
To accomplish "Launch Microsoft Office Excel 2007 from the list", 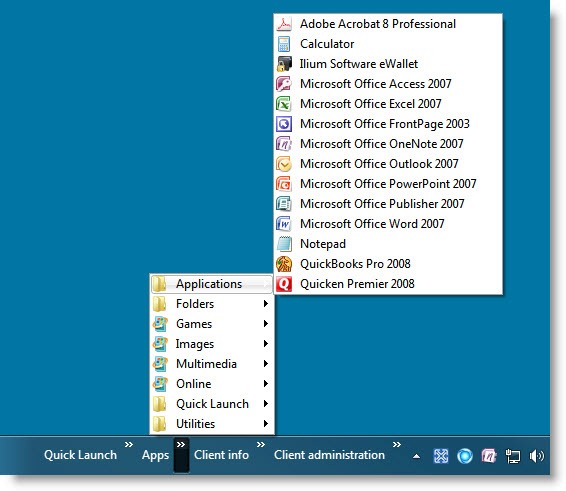I will (371, 104).
